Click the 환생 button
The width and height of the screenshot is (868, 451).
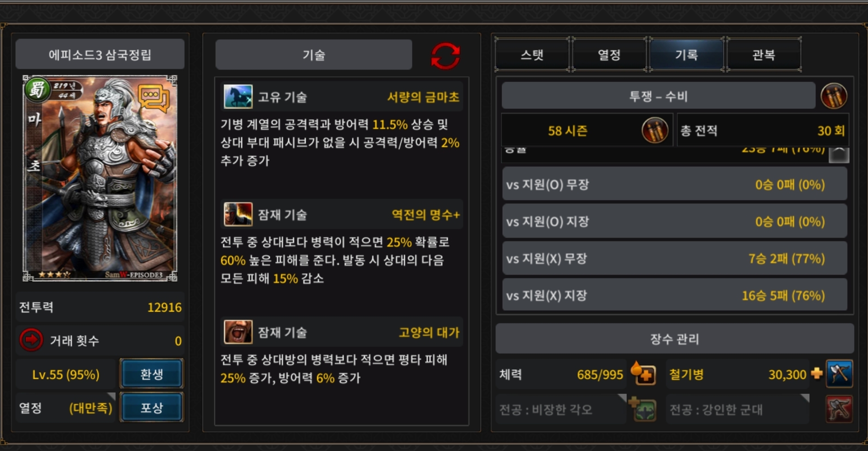152,373
